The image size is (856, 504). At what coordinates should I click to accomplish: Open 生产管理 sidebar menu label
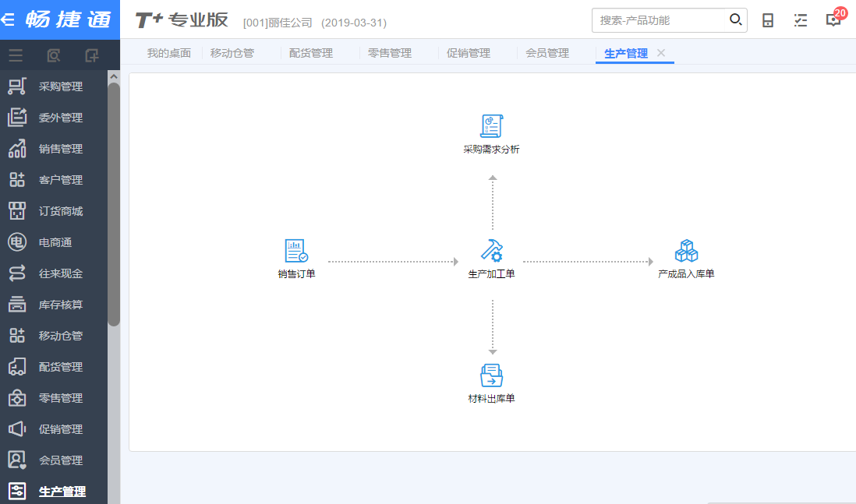(x=62, y=491)
